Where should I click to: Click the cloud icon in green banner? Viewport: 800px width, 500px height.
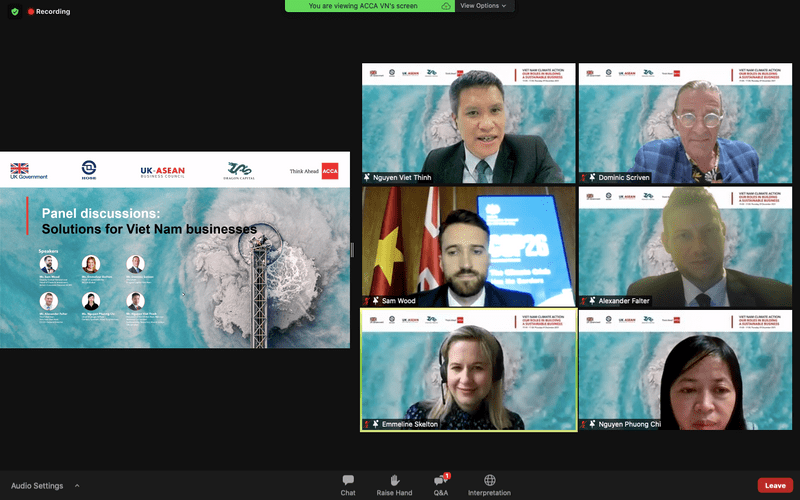[446, 6]
